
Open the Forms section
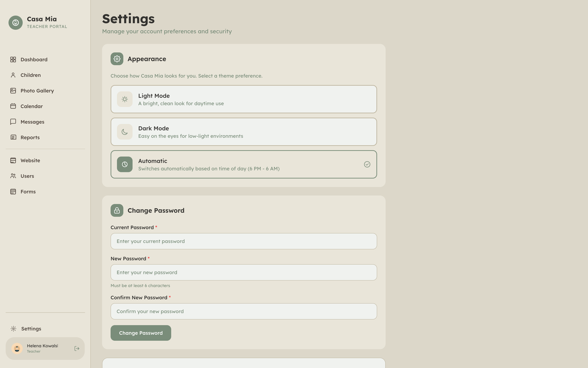click(x=28, y=192)
